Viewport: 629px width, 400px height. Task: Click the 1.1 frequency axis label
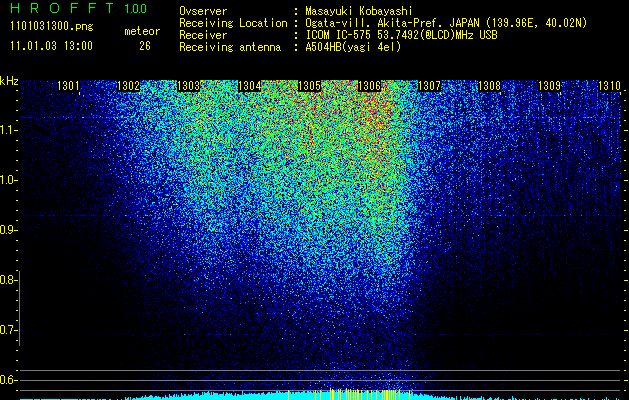[8, 130]
